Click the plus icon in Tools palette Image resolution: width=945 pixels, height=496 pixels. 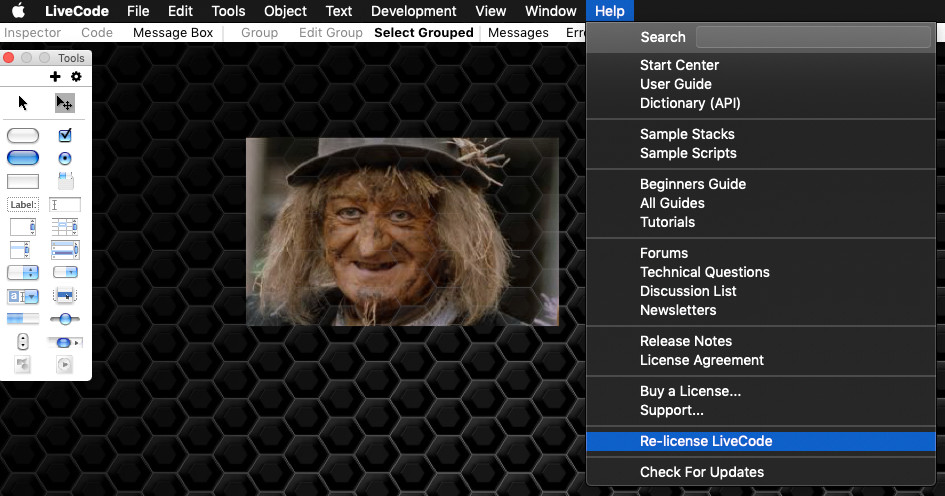pos(55,77)
